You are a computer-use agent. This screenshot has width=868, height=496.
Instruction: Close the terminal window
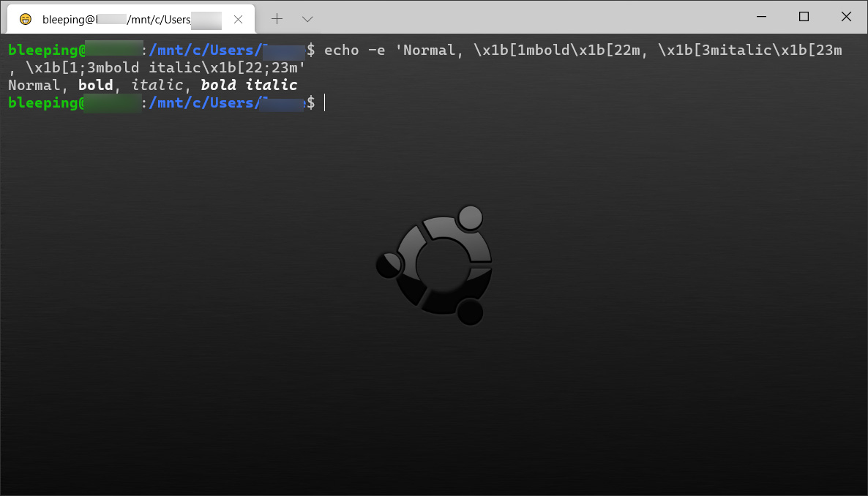pyautogui.click(x=846, y=17)
